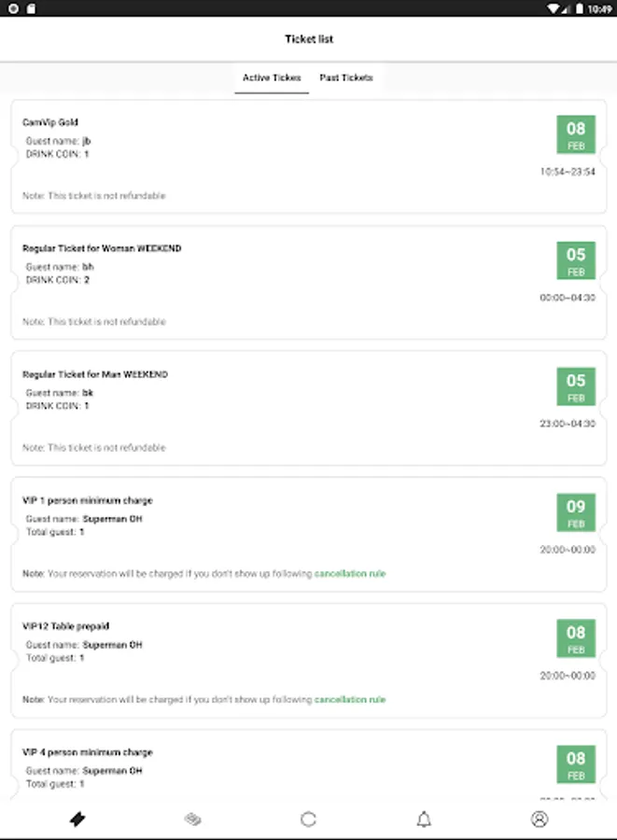Open notifications bell icon
617x840 pixels.
tap(424, 819)
